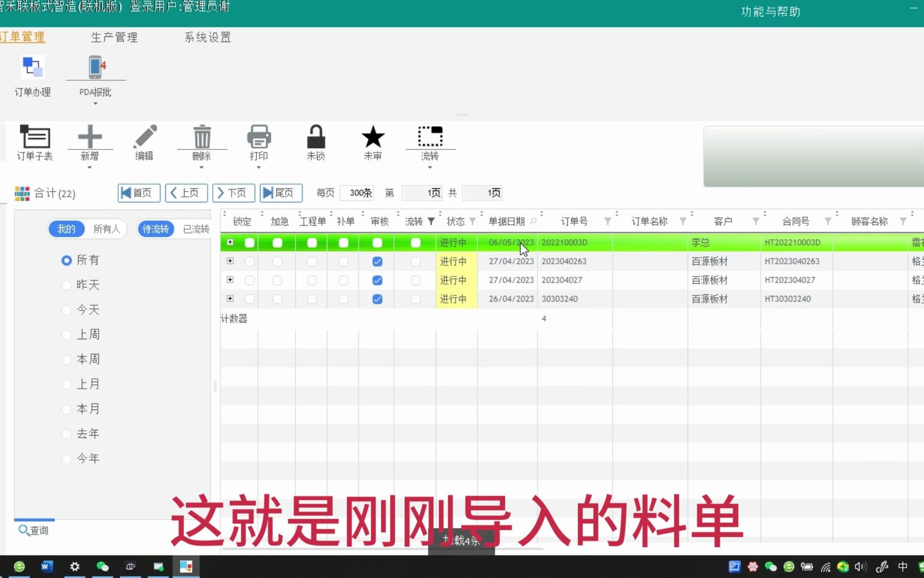Open the filter icon on 订单名称 column
This screenshot has height=578, width=924.
(683, 222)
